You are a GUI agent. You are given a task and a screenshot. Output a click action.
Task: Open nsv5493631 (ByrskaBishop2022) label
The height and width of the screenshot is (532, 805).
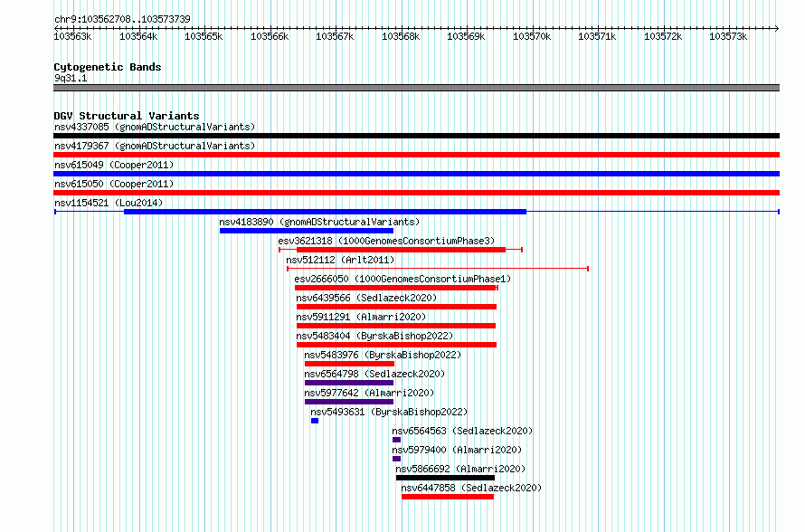389,412
